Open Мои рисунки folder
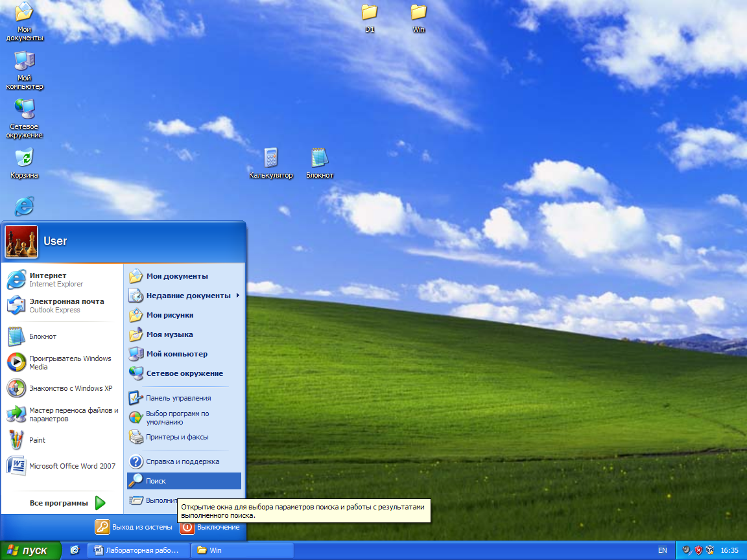Viewport: 747px width, 560px height. click(184, 315)
